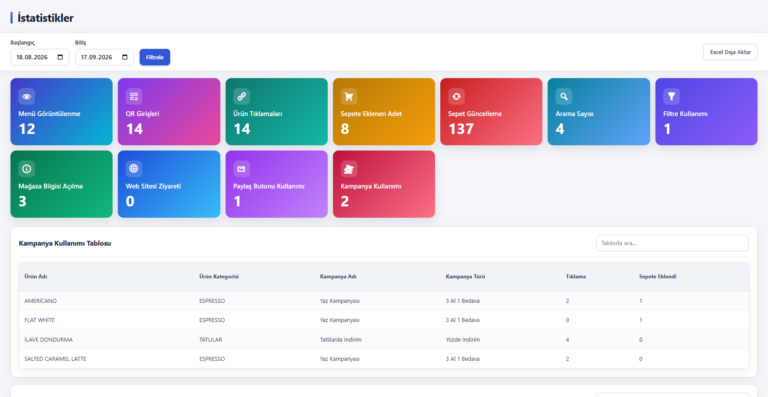Viewport: 768px width, 397px height.
Task: Click ESPRESSO in SALTED CARAMEL LATTE row
Action: click(212, 359)
